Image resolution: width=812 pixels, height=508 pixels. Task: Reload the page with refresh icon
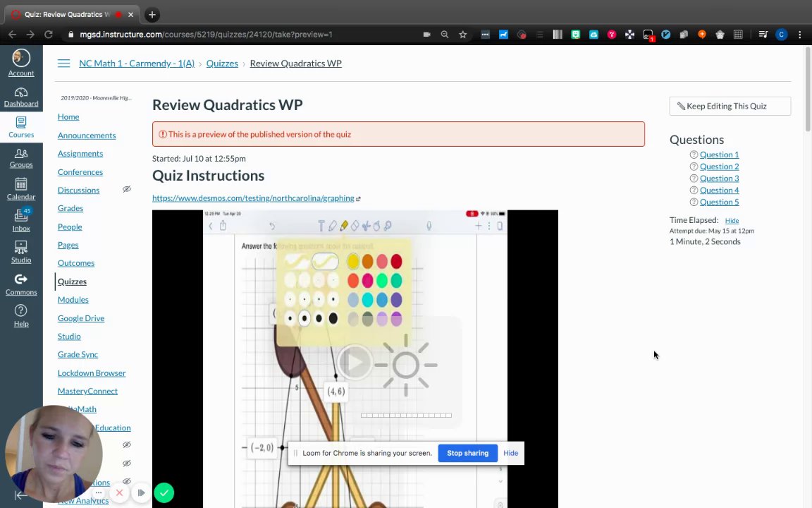[48, 34]
